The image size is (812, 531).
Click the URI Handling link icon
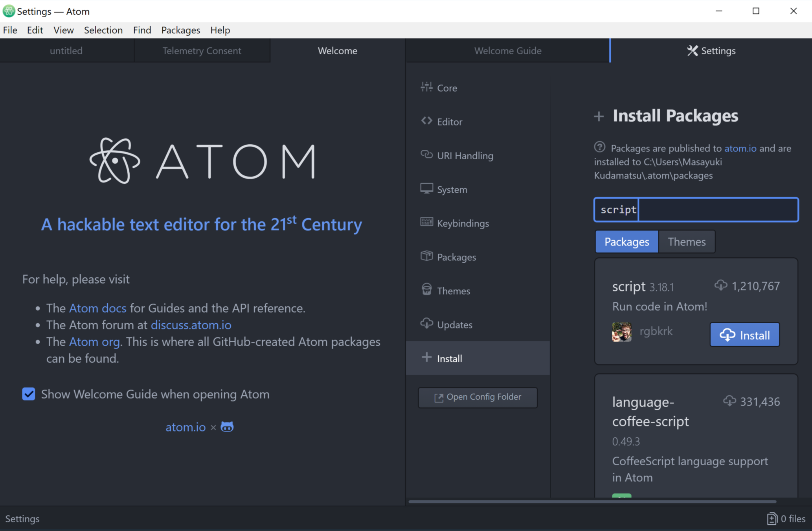[x=426, y=155]
